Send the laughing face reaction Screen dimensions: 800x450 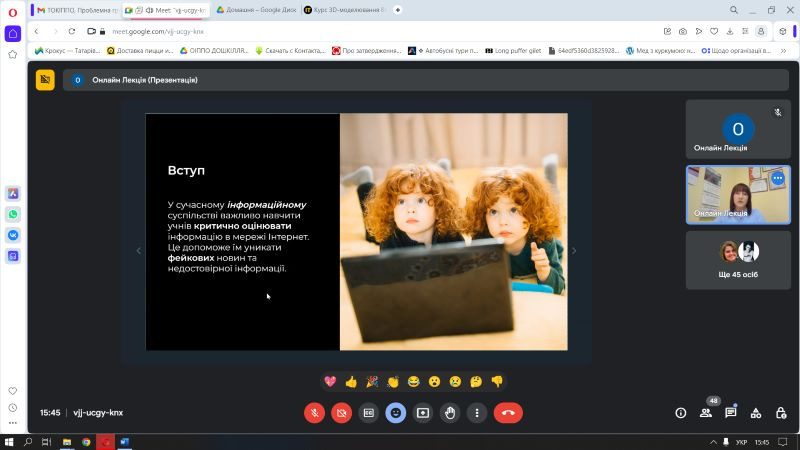(x=414, y=382)
